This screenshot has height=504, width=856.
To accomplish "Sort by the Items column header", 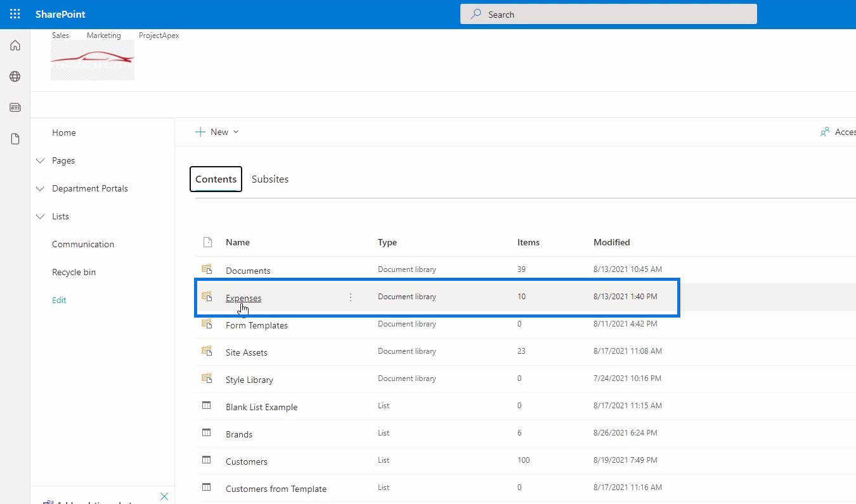I will pos(528,242).
